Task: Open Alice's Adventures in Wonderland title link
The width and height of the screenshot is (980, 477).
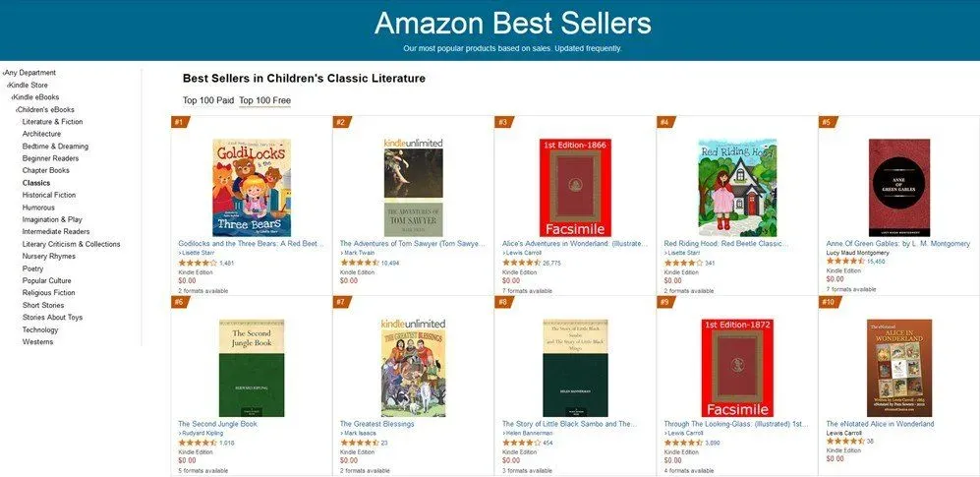Action: coord(574,243)
